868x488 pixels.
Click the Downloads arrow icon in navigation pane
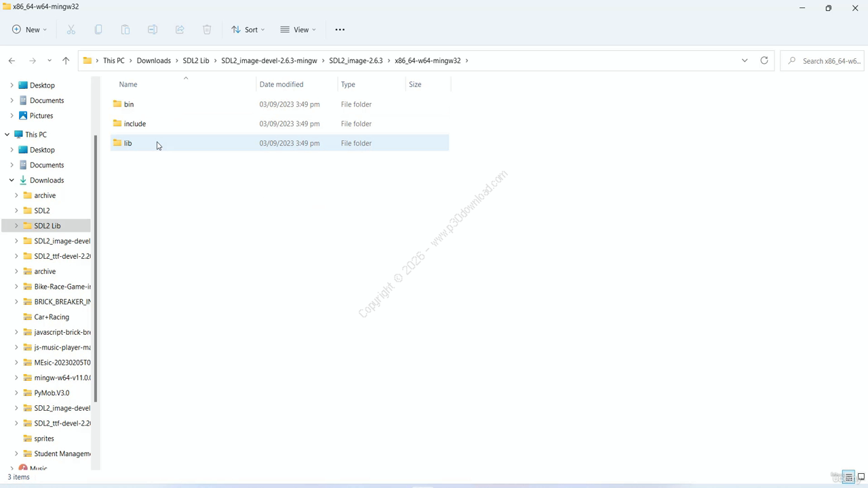(x=23, y=180)
